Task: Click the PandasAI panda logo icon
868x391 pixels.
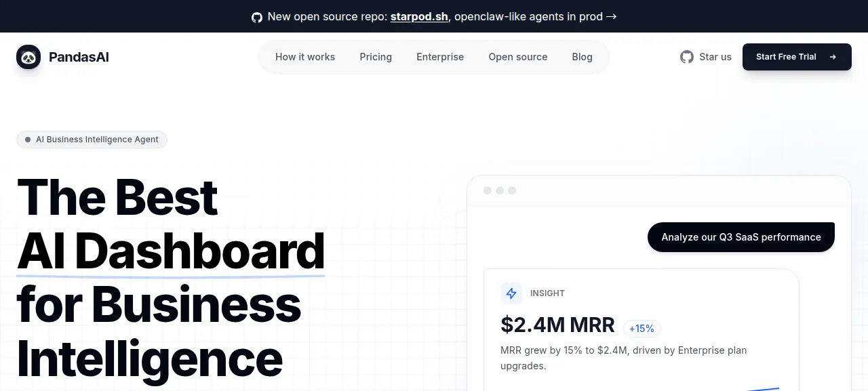Action: click(28, 58)
